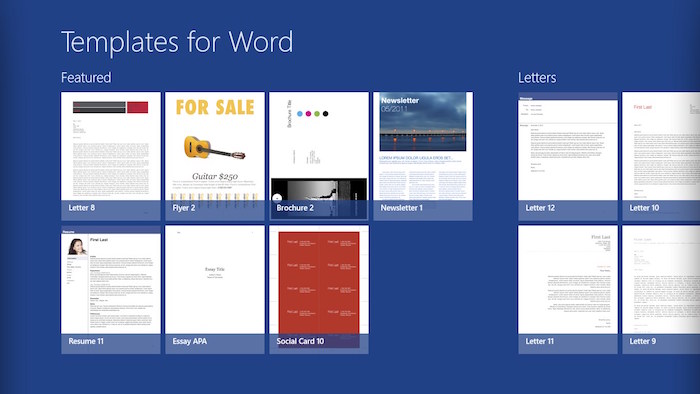Choose the Letter 12 template
Viewport: 700px width, 394px height.
tap(568, 156)
